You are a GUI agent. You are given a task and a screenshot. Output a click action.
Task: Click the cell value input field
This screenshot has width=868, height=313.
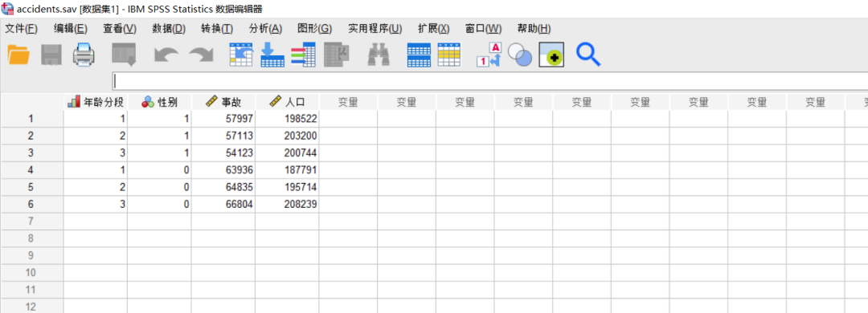[x=489, y=81]
